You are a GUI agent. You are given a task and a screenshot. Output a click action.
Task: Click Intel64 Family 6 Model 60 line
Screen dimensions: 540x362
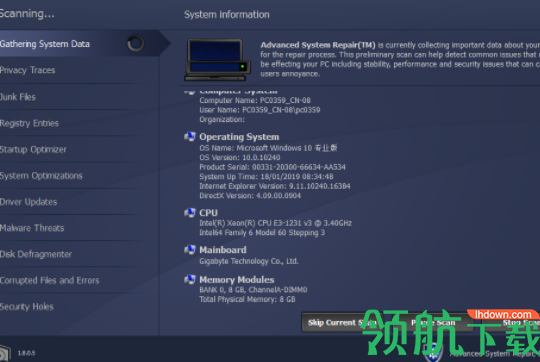262,233
